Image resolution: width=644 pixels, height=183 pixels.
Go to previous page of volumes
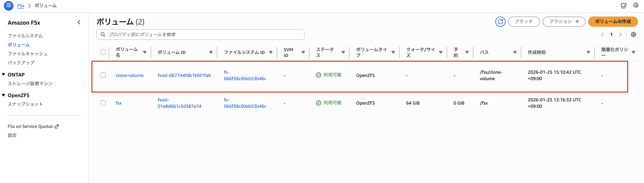pyautogui.click(x=602, y=34)
